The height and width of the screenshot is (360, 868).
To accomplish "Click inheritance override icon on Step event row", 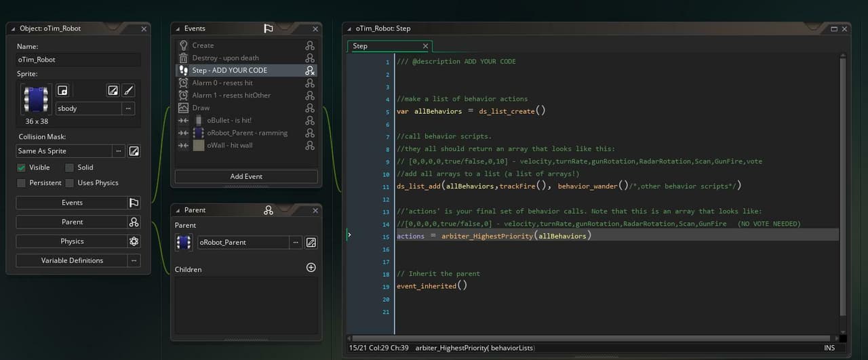I will (x=310, y=71).
